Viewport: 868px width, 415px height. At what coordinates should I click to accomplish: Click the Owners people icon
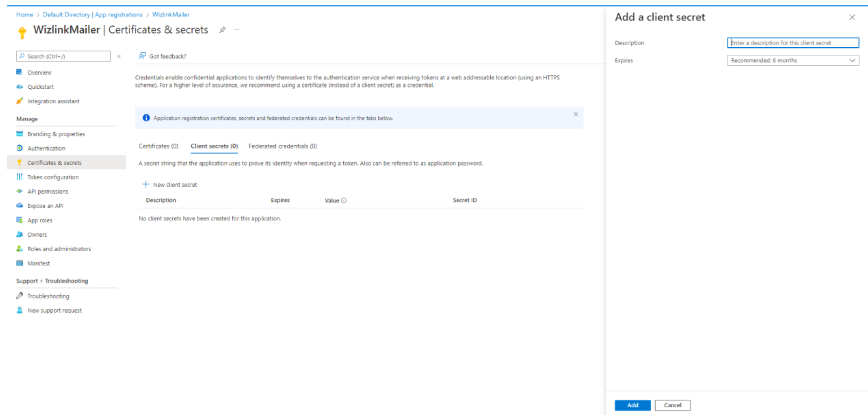pyautogui.click(x=19, y=234)
